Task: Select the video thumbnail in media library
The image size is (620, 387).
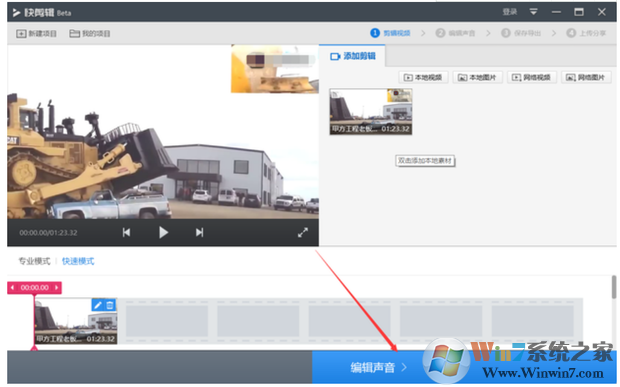Action: tap(371, 111)
